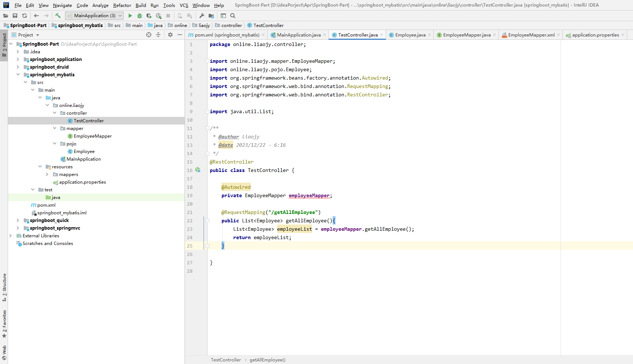The height and width of the screenshot is (364, 633).
Task: Open the File menu
Action: 18,5
